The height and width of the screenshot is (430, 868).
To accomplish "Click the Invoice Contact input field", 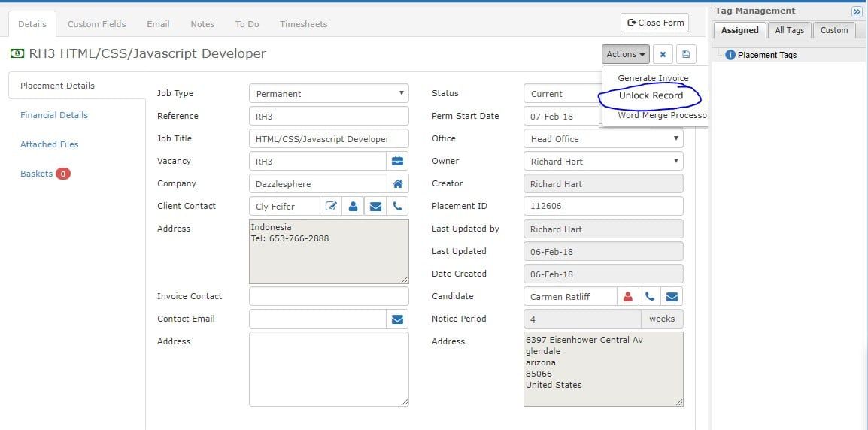I will [x=329, y=297].
